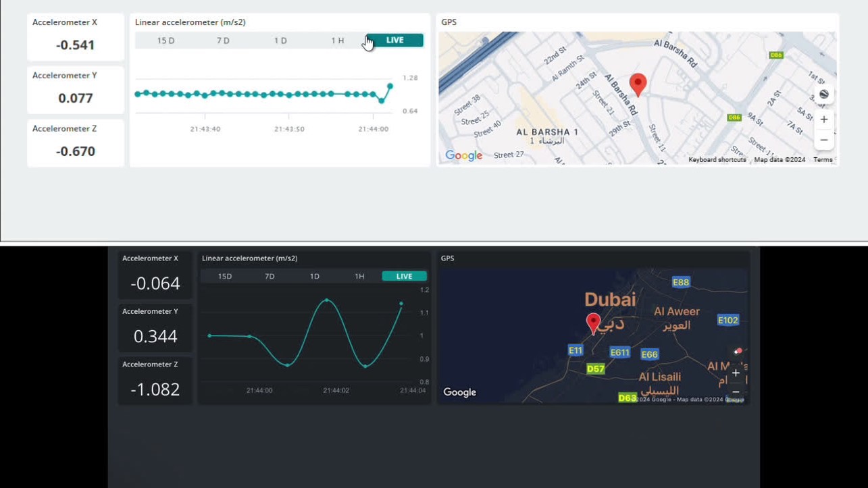Viewport: 868px width, 488px height.
Task: Select the 15D range in the dark chart
Action: pyautogui.click(x=225, y=276)
